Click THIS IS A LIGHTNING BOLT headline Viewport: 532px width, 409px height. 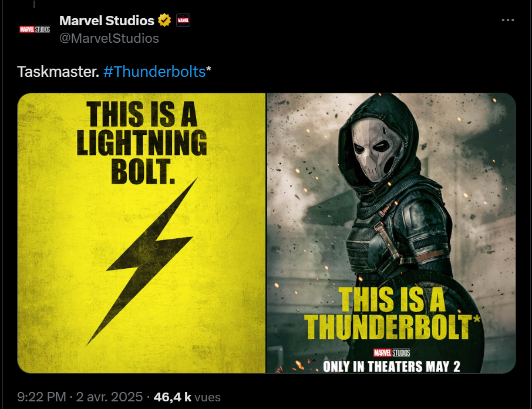click(142, 143)
